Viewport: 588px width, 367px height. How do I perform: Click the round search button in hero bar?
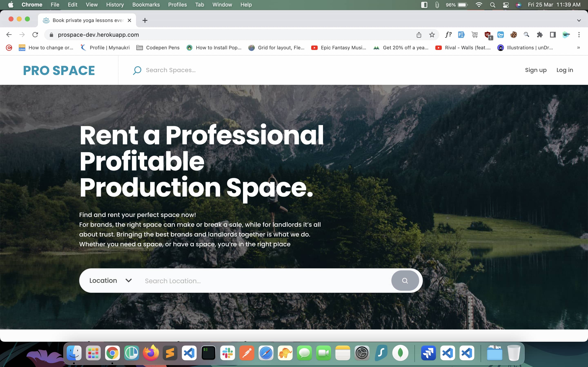coord(405,281)
